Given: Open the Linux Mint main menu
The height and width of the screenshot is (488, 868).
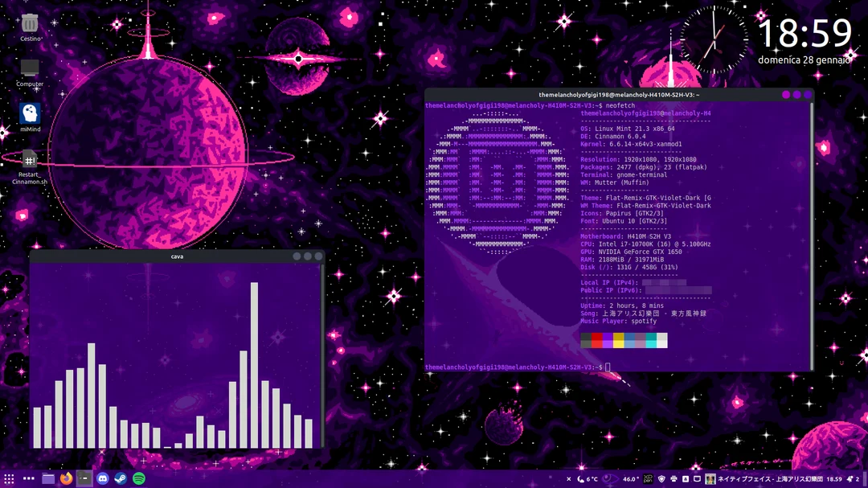Looking at the screenshot, I should [x=8, y=479].
